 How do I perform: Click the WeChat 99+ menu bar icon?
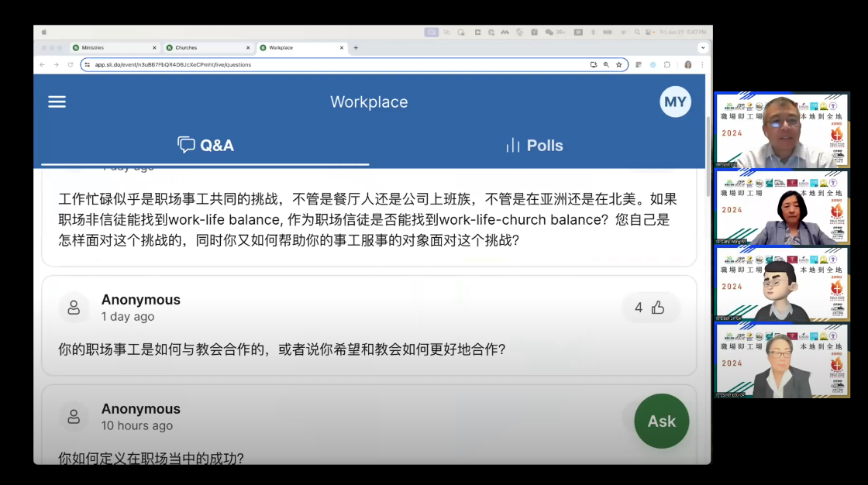click(x=555, y=32)
